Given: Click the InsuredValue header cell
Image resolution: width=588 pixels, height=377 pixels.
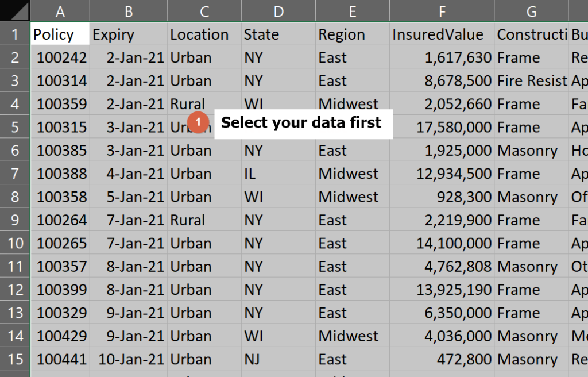Looking at the screenshot, I should 442,34.
